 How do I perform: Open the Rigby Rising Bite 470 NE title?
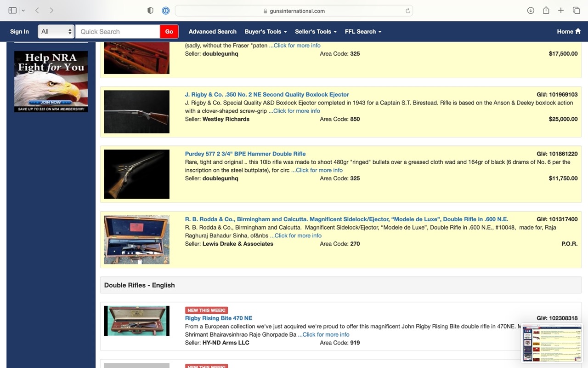point(219,318)
